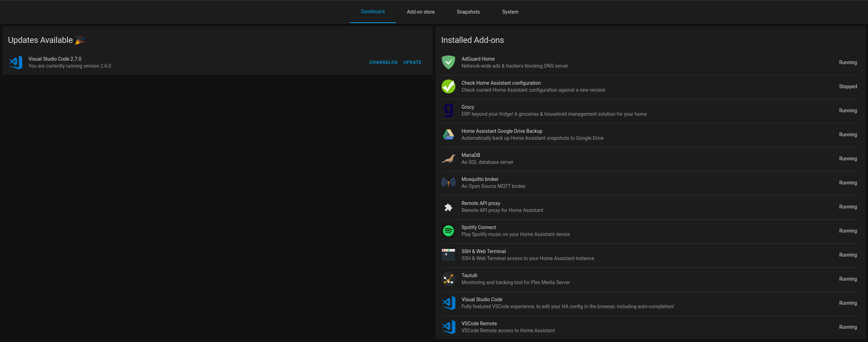
Task: Click 'Monitoring and tracking tool for Plex' description
Action: point(516,282)
